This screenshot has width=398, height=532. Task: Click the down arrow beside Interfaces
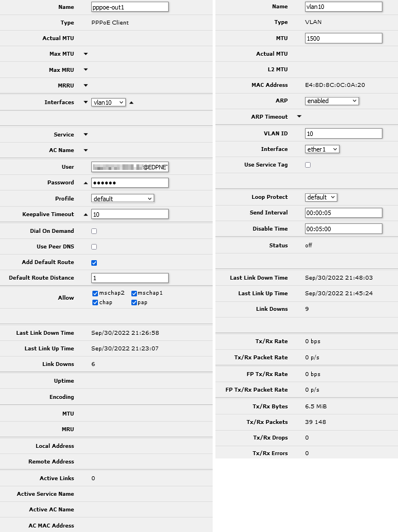click(x=86, y=103)
